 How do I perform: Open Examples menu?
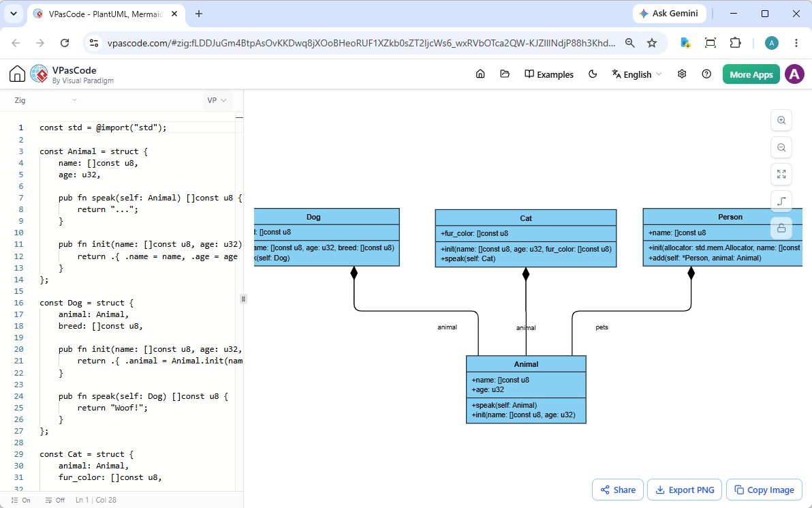[x=549, y=74]
